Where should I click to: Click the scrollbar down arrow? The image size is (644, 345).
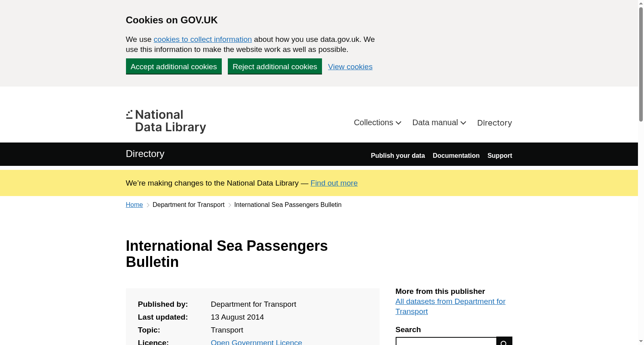641,341
